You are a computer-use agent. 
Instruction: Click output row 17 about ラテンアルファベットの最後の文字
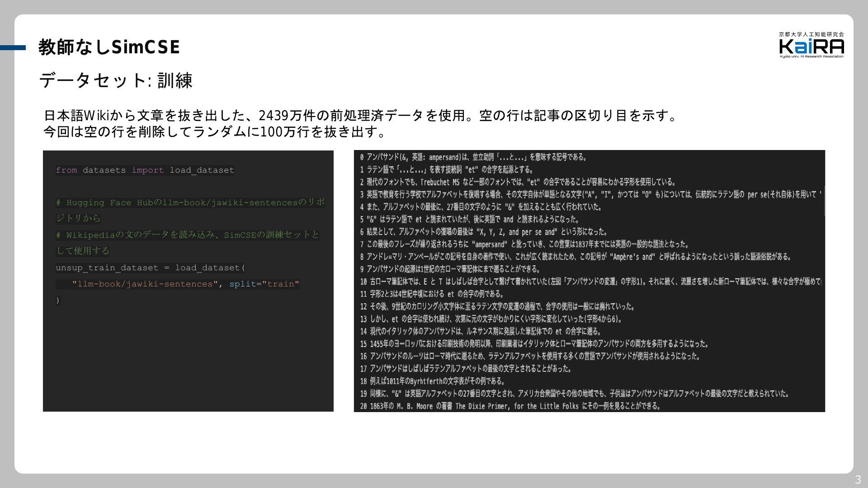click(466, 369)
